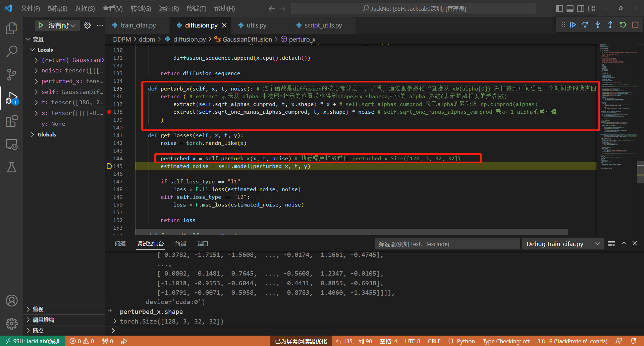644x346 pixels.
Task: Close the diffusion.py tab
Action: tap(224, 25)
